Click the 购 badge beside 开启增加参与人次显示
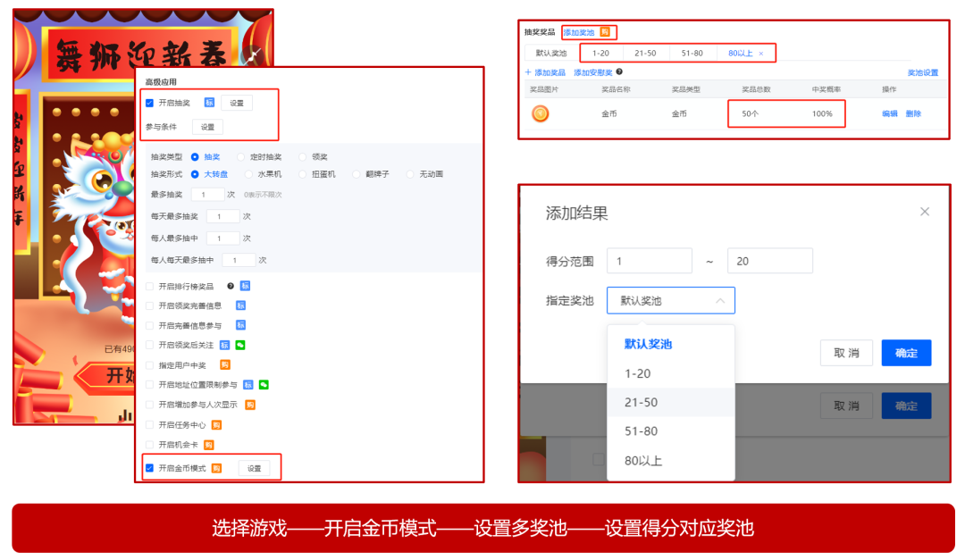The image size is (965, 560). point(250,405)
